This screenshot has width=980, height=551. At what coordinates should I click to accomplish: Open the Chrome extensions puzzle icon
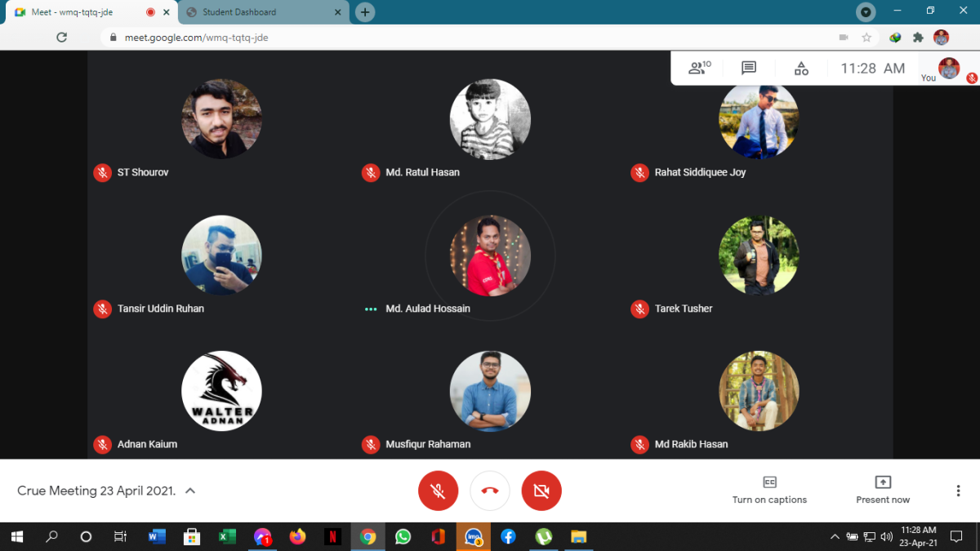pyautogui.click(x=918, y=37)
